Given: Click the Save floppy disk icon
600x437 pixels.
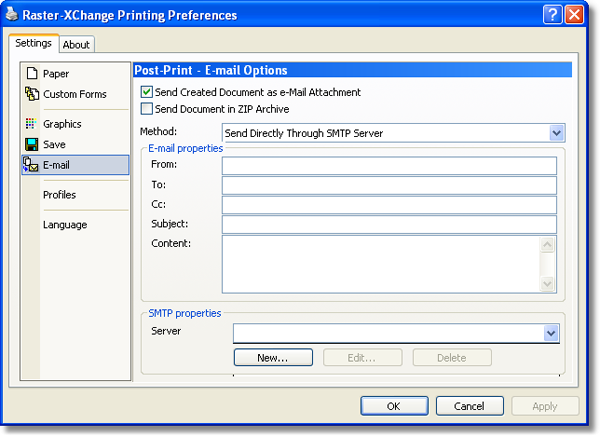Looking at the screenshot, I should coord(31,144).
